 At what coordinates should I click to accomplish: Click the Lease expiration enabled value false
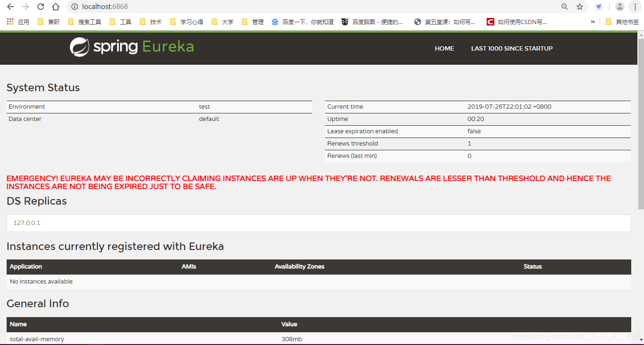pos(474,131)
